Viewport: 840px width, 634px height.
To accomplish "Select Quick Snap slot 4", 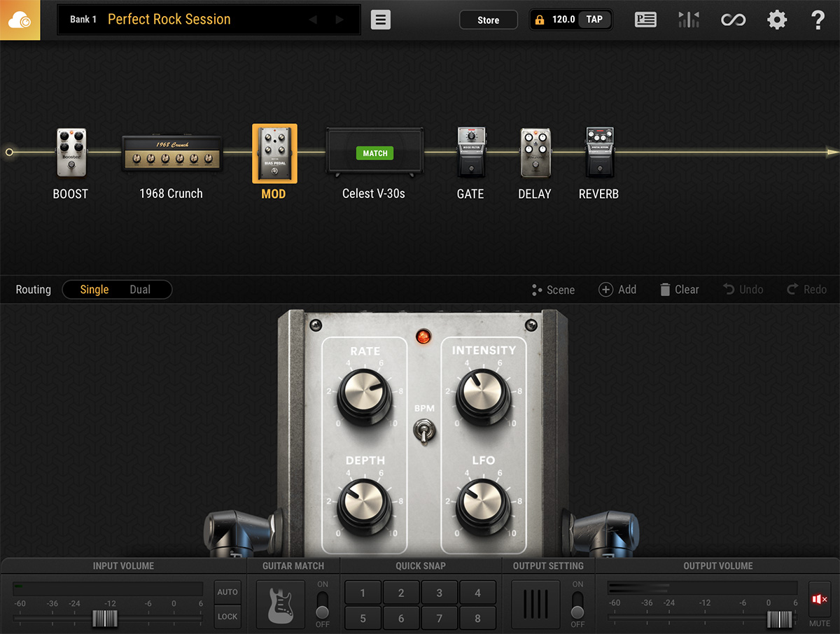I will click(x=478, y=593).
